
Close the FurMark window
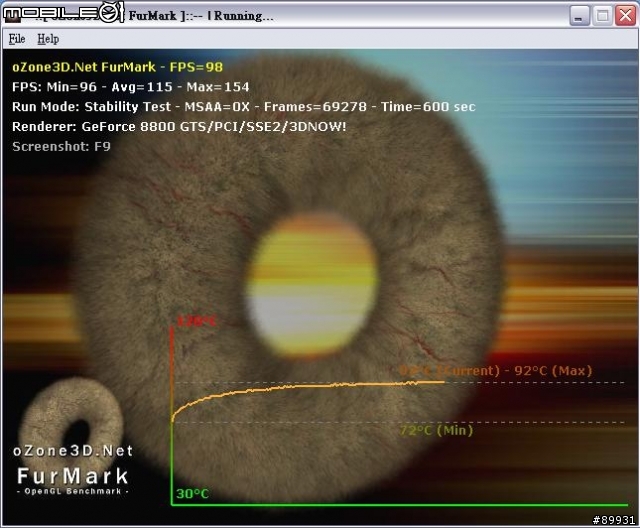coord(625,16)
